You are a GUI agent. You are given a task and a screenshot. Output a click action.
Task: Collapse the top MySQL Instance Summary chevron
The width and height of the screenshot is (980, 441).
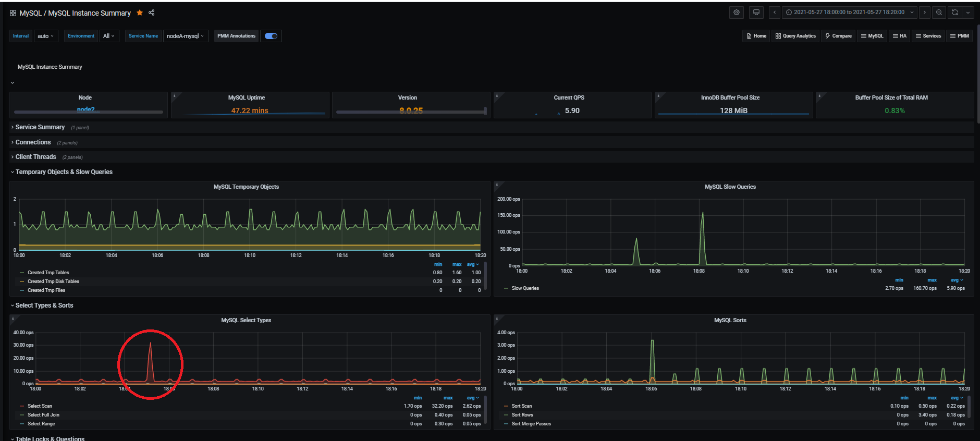click(13, 82)
